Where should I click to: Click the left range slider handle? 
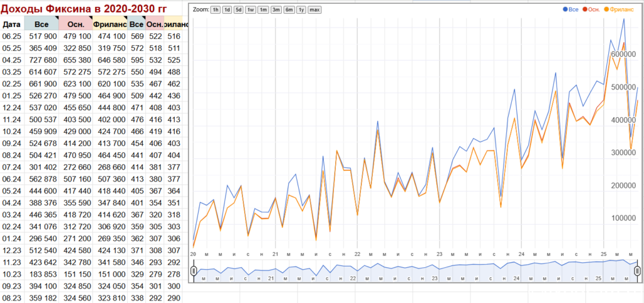point(194,270)
